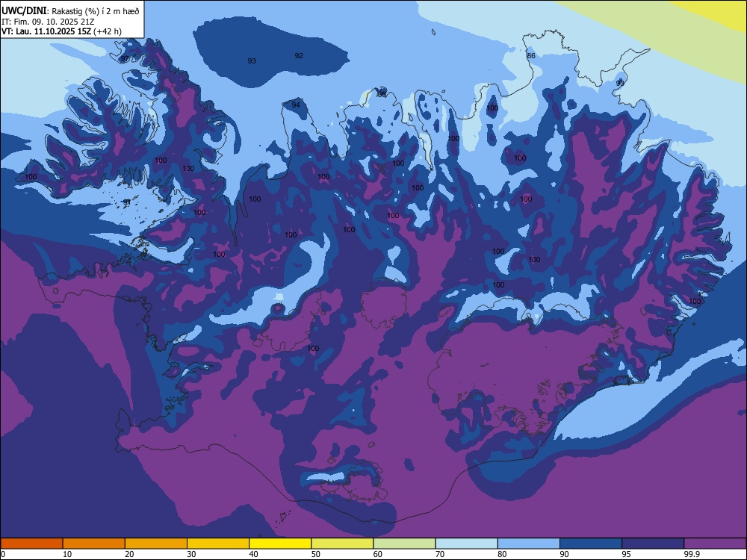Click the 'UWC/DINI' title text
Image resolution: width=747 pixels, height=560 pixels.
click(24, 11)
